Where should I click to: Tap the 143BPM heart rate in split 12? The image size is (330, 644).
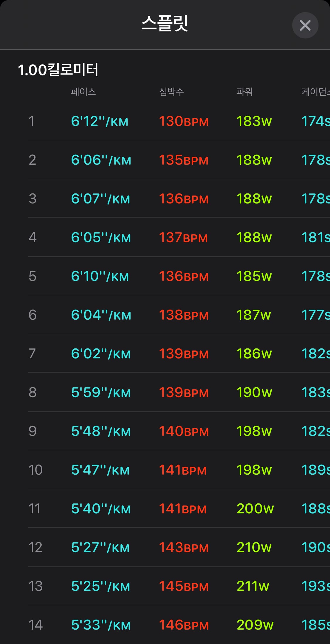coord(184,547)
